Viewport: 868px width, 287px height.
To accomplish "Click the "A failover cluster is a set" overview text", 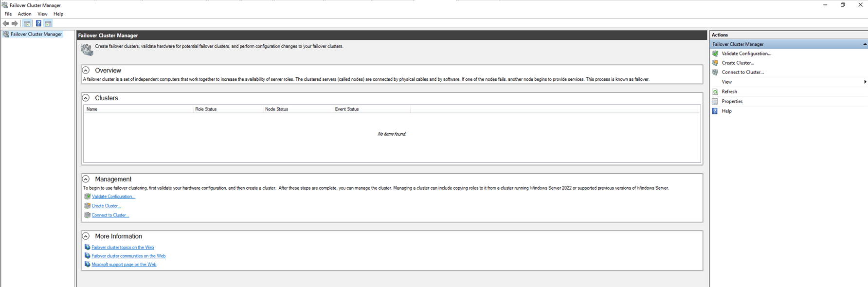I will coord(366,79).
